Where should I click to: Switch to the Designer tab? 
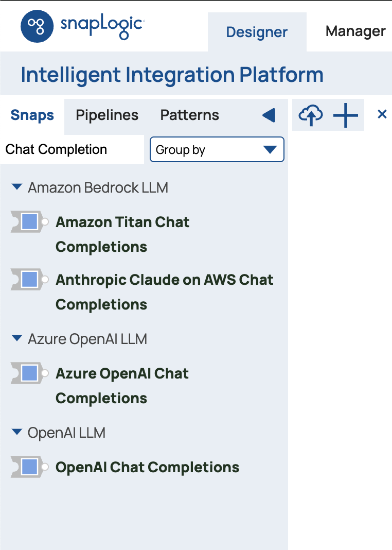tap(257, 32)
